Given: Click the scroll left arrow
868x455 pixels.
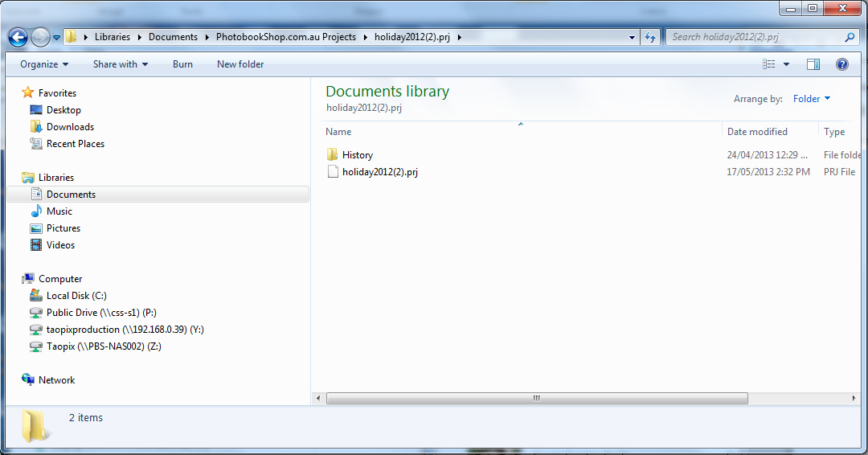Looking at the screenshot, I should point(318,398).
